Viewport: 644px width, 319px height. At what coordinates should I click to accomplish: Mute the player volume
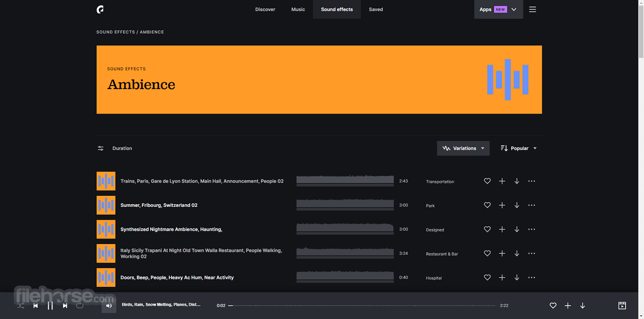tap(109, 306)
